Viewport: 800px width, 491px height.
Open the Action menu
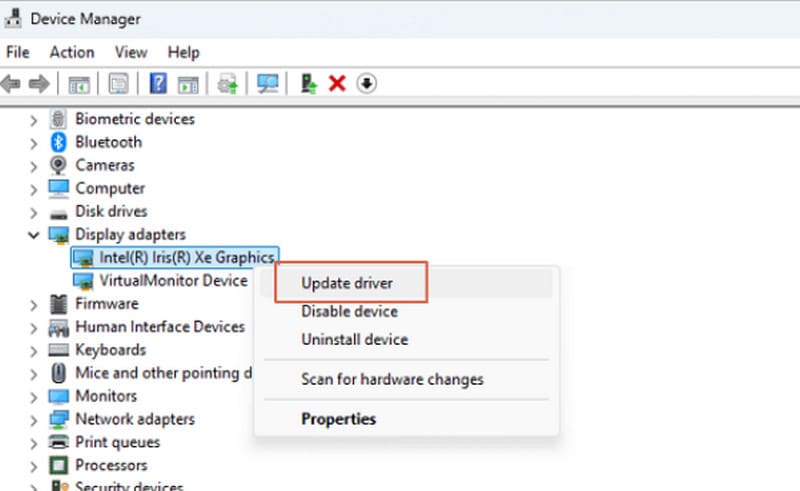pos(72,52)
